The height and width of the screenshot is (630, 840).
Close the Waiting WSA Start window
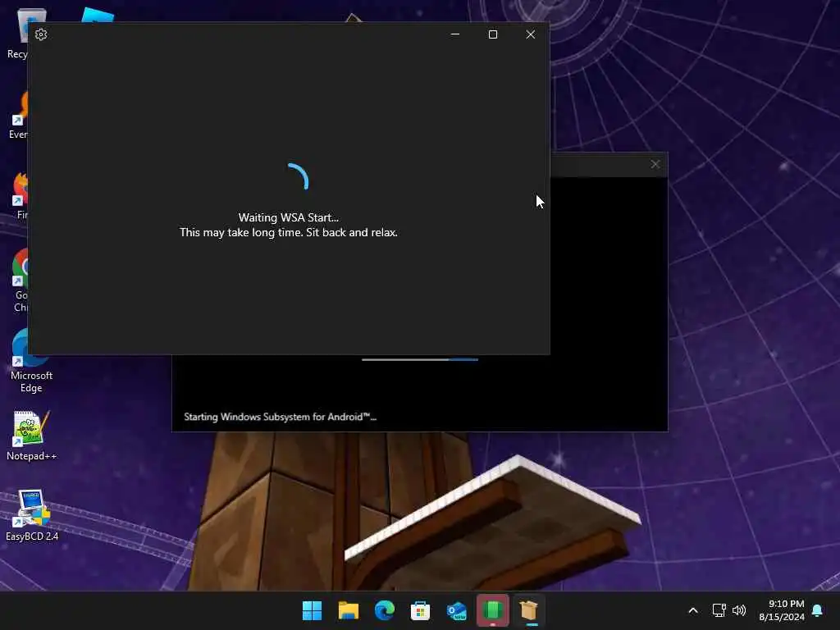531,34
